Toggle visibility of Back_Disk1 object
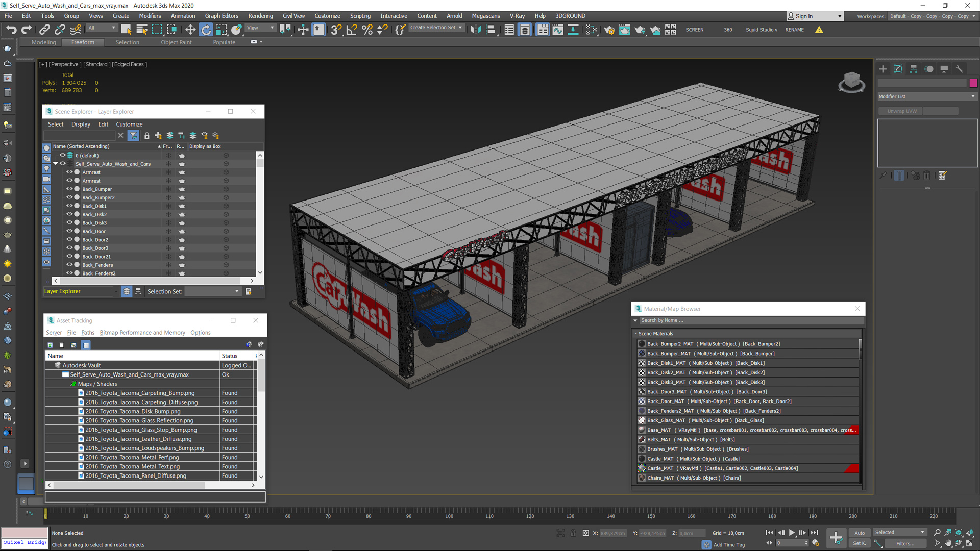980x551 pixels. pyautogui.click(x=69, y=206)
